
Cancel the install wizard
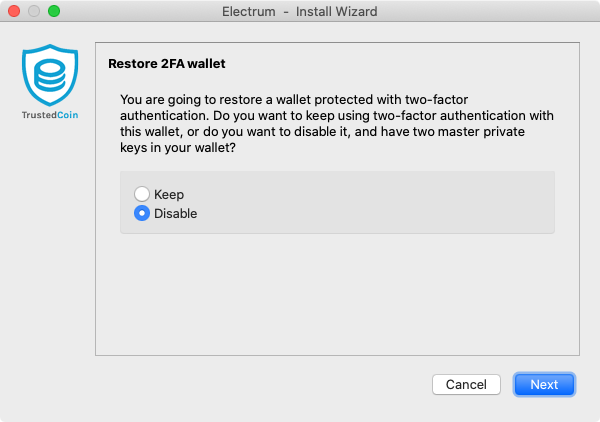pyautogui.click(x=466, y=384)
